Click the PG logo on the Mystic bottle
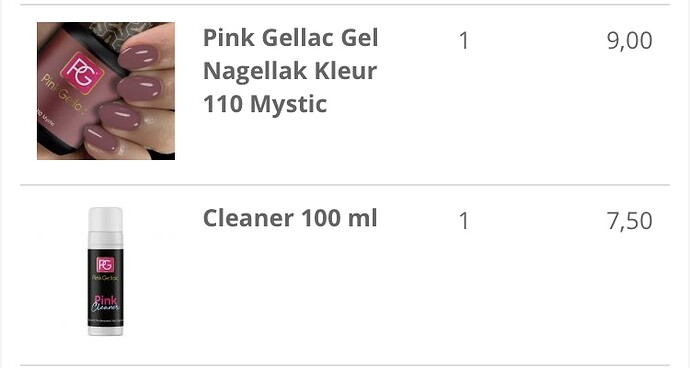Viewport: 690px width, 368px height. pos(82,74)
